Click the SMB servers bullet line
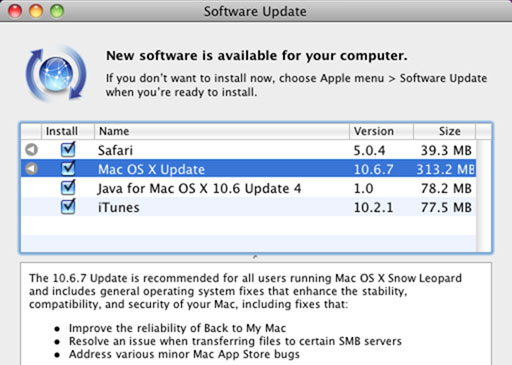Screen dimensions: 512x365 pyautogui.click(x=235, y=341)
